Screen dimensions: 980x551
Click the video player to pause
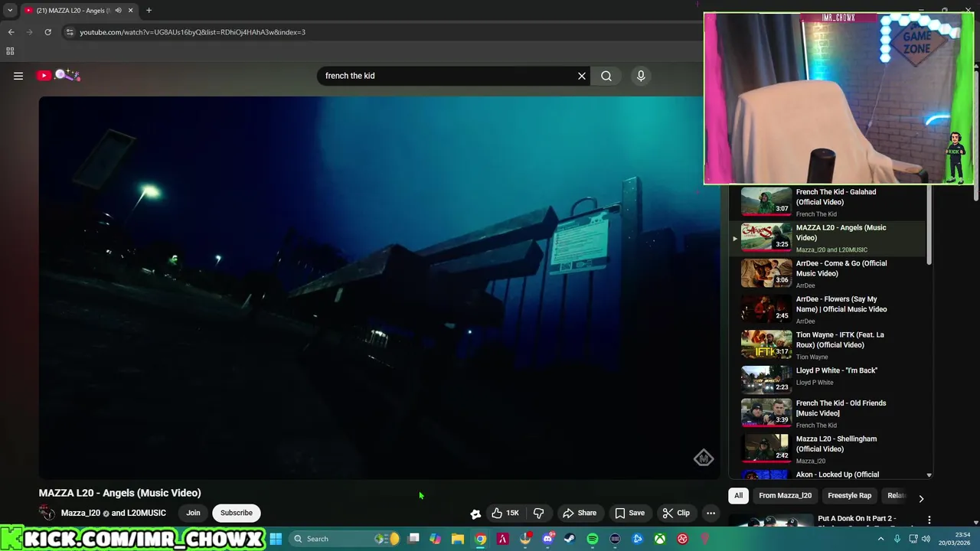[x=379, y=287]
